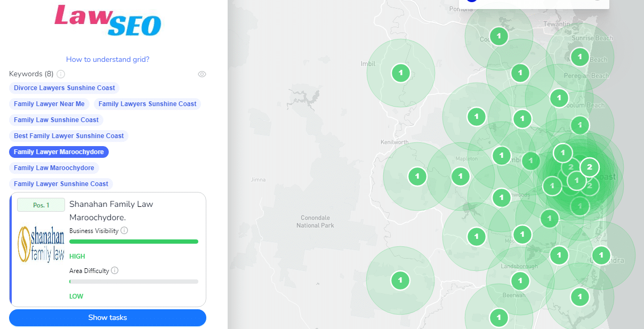Screen dimensions: 644x329
Task: Select the Divorce Lawyers Sunshine Coast keyword
Action: pyautogui.click(x=65, y=88)
